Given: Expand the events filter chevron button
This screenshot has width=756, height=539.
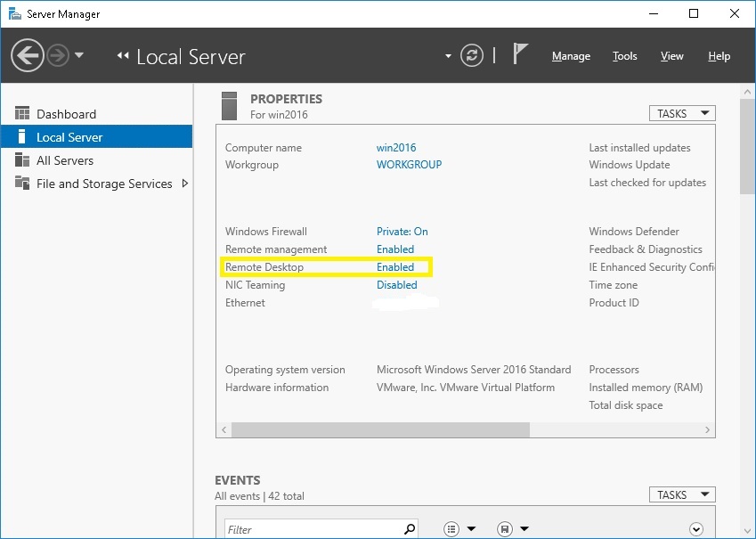Looking at the screenshot, I should (696, 529).
